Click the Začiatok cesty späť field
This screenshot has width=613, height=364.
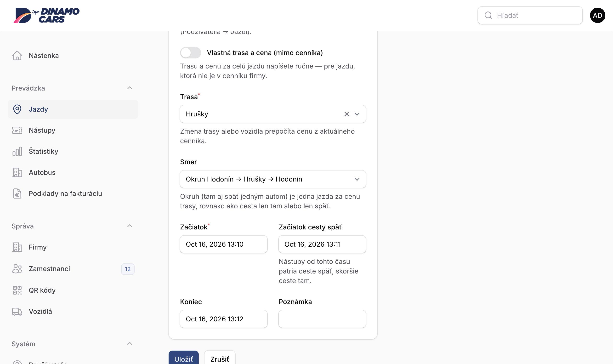(x=322, y=244)
